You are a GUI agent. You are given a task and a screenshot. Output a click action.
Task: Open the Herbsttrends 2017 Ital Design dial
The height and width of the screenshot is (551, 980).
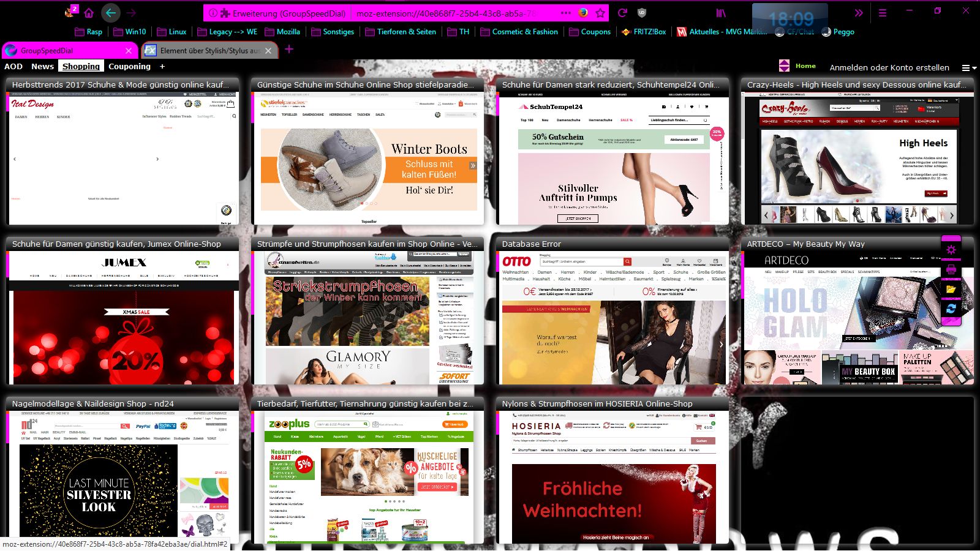(123, 151)
